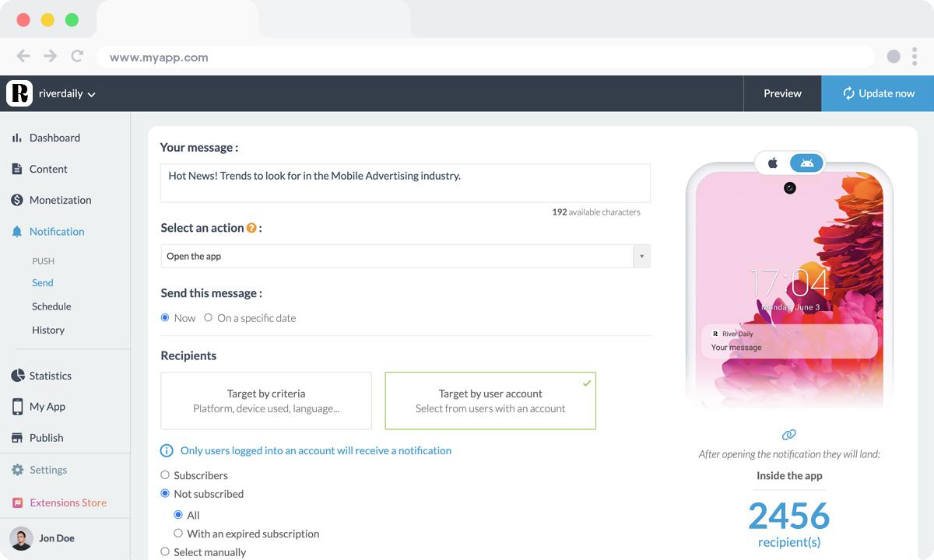Open Schedule under Push notifications
The image size is (934, 560).
pos(51,306)
